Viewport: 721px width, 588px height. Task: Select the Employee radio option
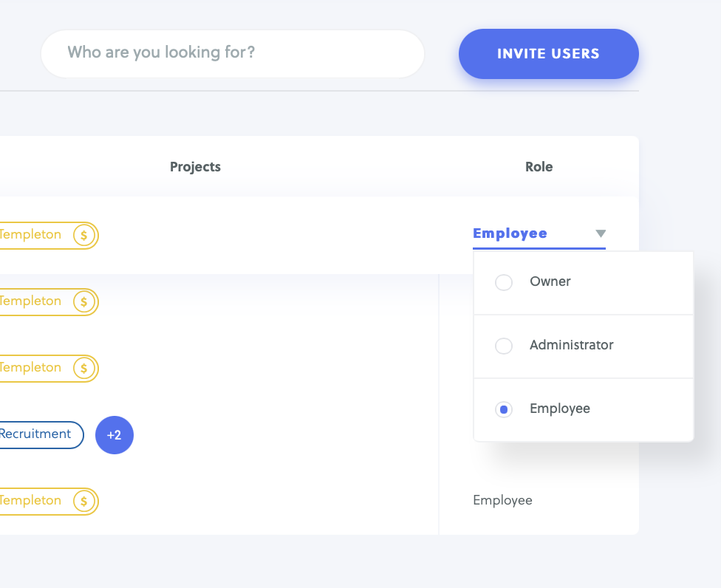point(504,409)
